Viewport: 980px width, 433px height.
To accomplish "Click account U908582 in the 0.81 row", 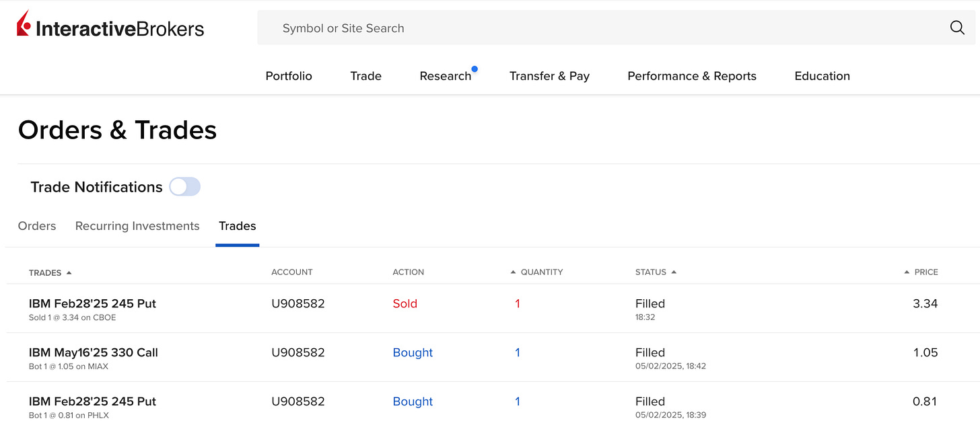I will (298, 401).
